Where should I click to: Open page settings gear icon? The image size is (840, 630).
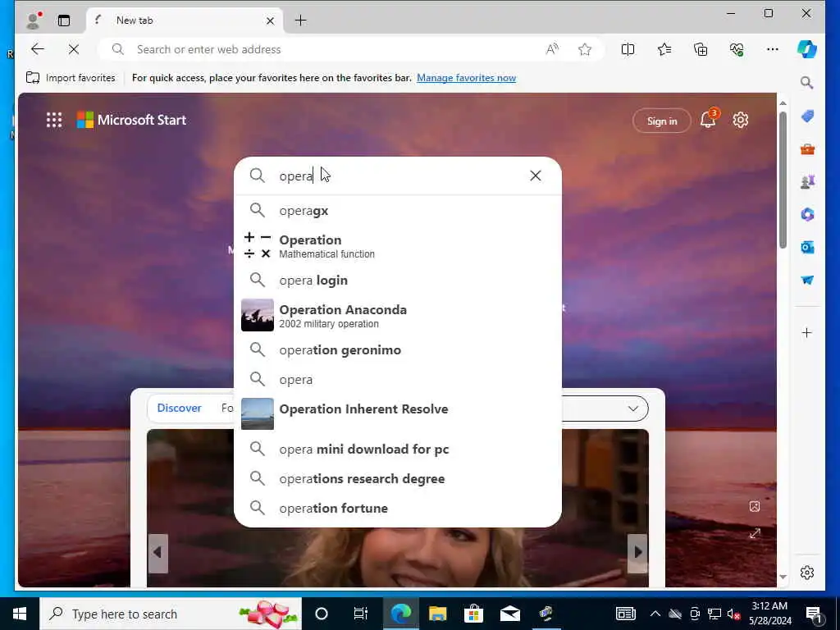[x=741, y=120]
